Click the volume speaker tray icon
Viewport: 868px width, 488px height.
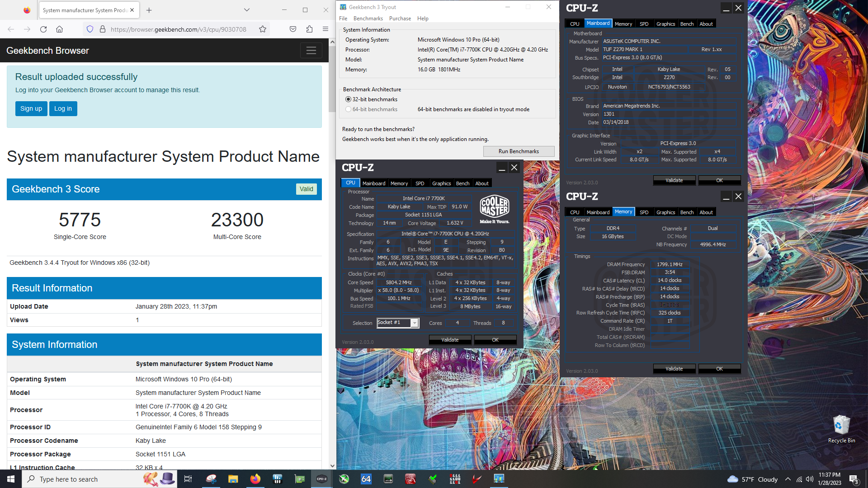click(810, 479)
